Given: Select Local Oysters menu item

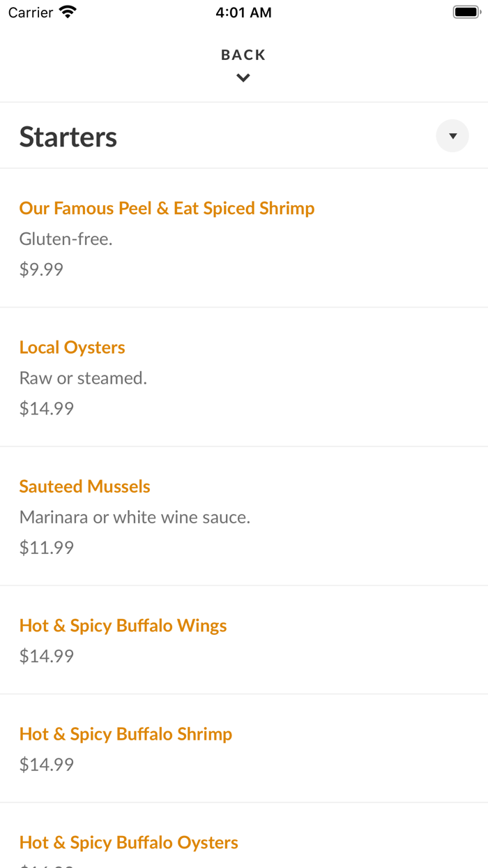Looking at the screenshot, I should click(x=72, y=347).
